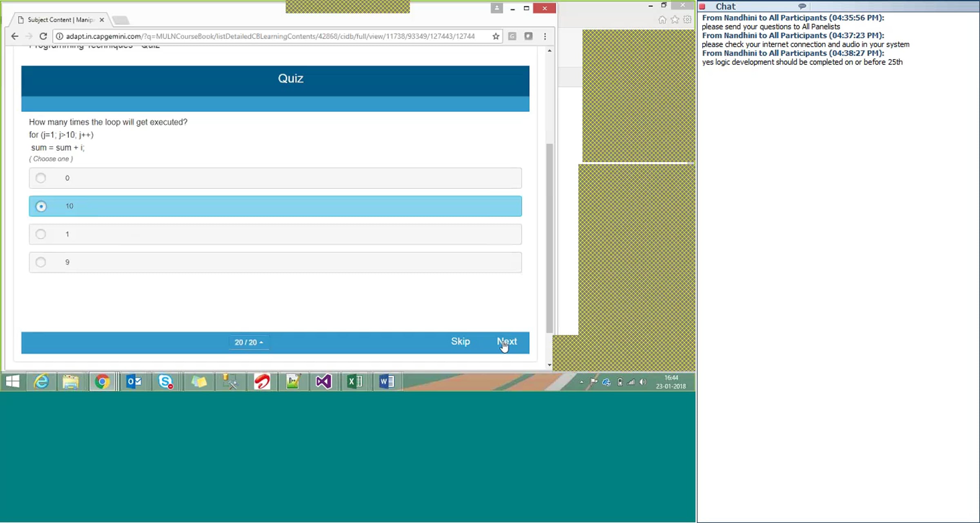Show hidden system tray icons

point(581,382)
